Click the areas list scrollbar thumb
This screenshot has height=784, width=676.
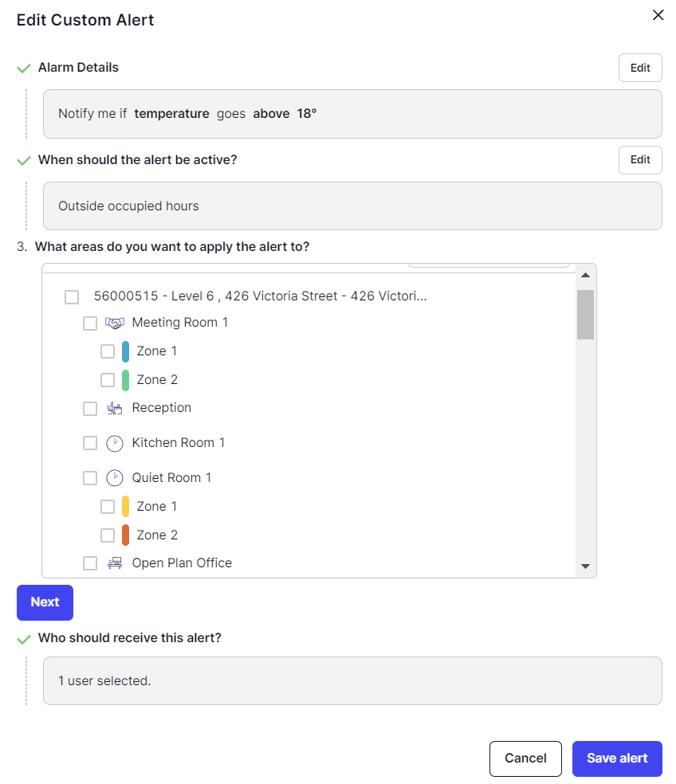[x=585, y=315]
